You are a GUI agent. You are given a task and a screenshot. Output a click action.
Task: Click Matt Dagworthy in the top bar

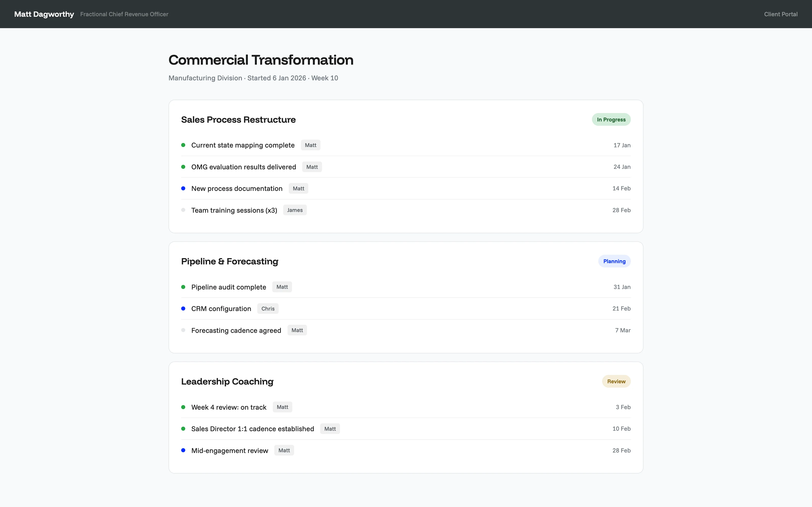click(x=44, y=14)
